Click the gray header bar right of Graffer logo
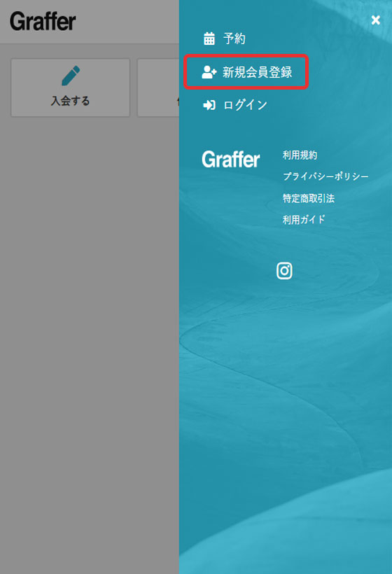 [128, 21]
